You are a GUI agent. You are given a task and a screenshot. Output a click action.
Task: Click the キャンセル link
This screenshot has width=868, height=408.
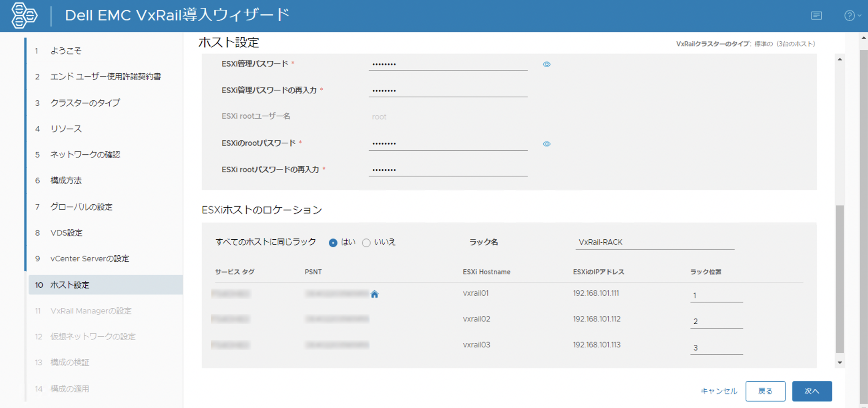point(719,391)
